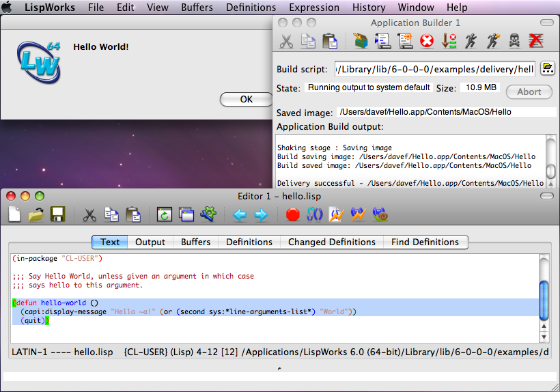
Task: Open the Buffers menu in menu bar
Action: tap(197, 7)
